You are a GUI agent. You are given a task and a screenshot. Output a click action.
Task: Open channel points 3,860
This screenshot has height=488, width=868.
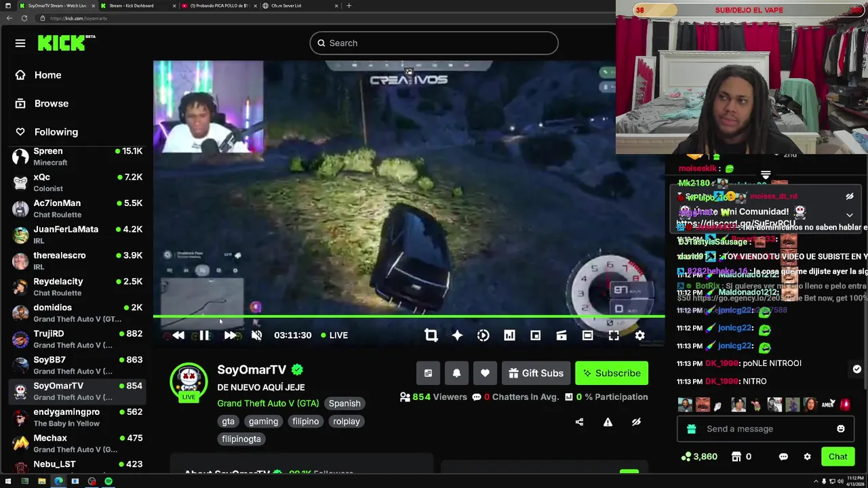click(700, 457)
